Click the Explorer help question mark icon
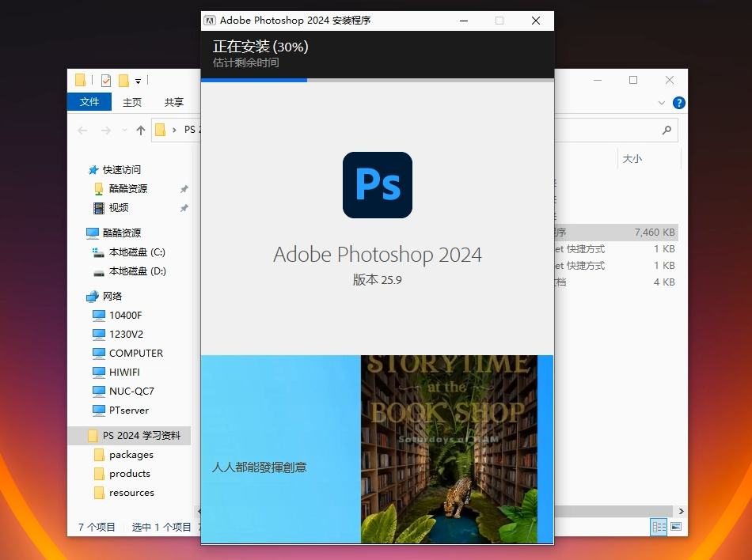The image size is (752, 560). 678,103
